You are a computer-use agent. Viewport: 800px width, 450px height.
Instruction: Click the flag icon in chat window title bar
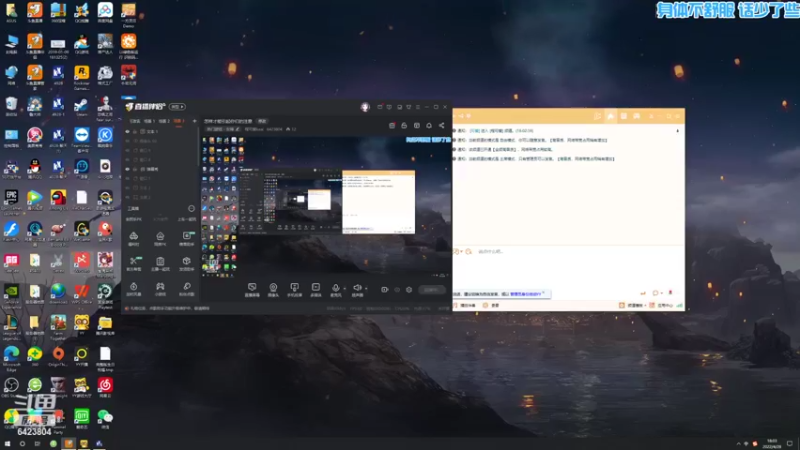click(x=597, y=116)
